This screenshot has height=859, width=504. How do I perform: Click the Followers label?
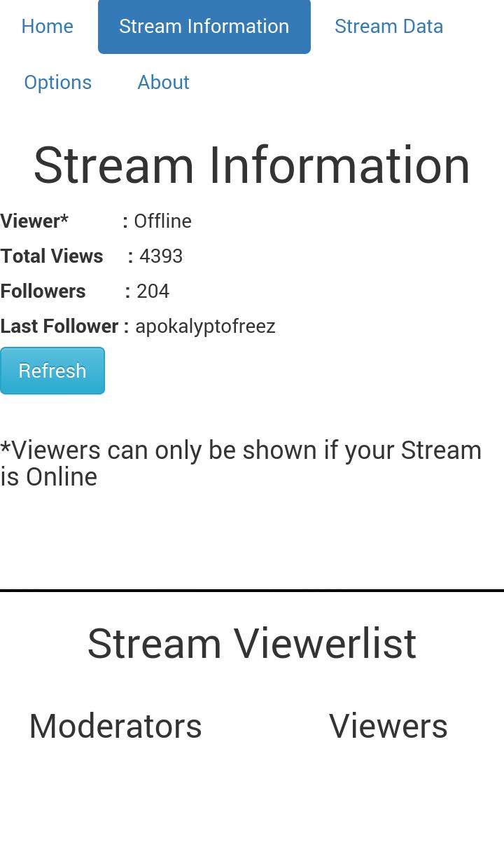point(43,291)
